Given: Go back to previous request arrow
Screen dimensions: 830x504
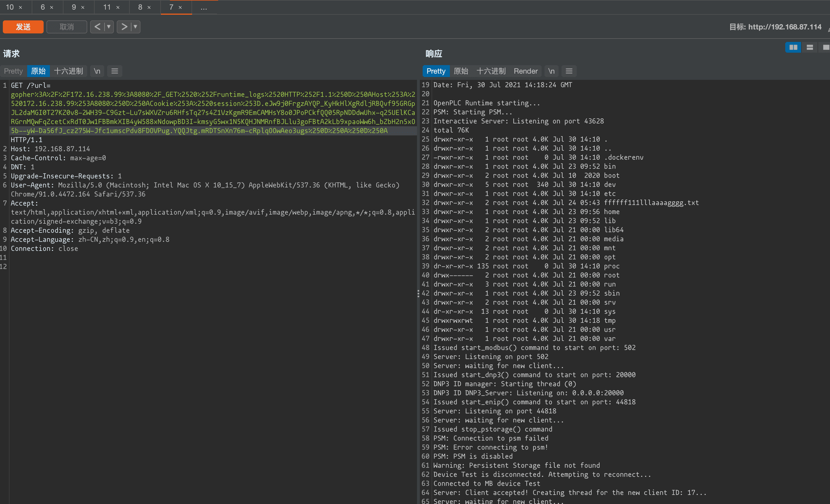Looking at the screenshot, I should coord(97,27).
